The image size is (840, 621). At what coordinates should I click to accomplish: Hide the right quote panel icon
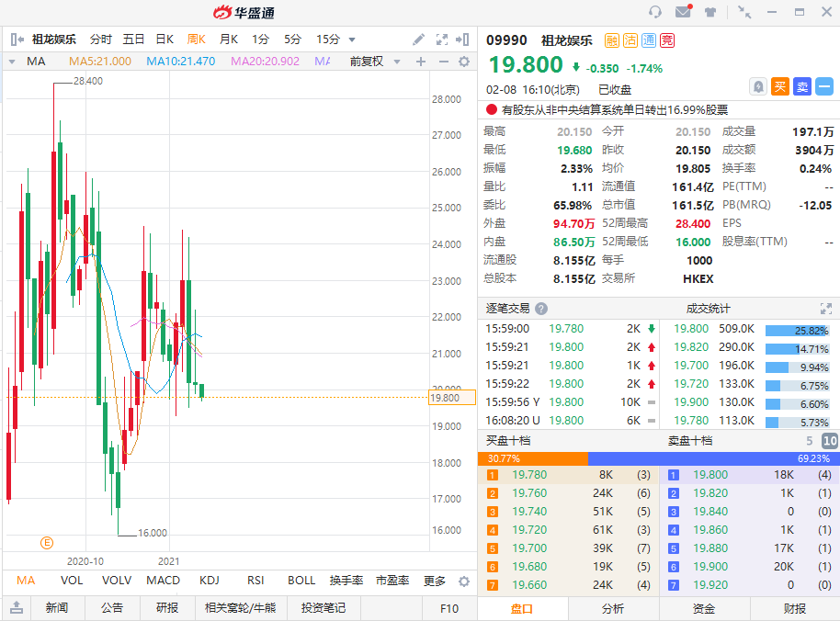tap(462, 40)
